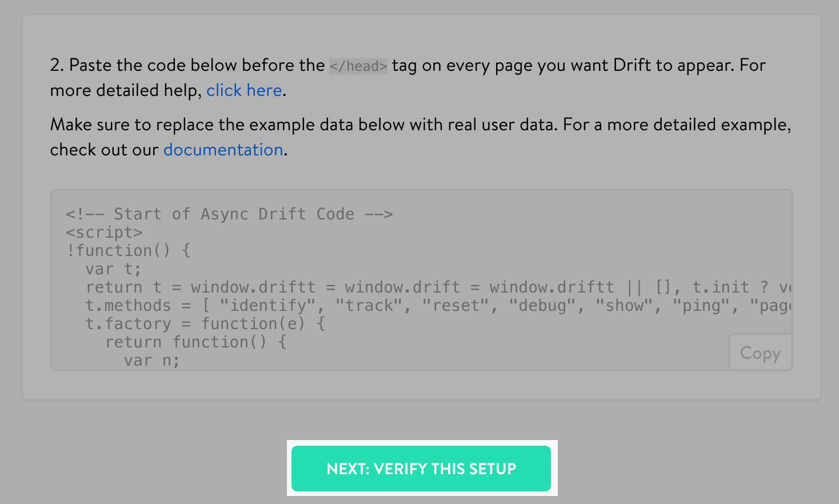Open the 'click here' detailed help link
Screen dimensions: 839x504
(x=244, y=90)
